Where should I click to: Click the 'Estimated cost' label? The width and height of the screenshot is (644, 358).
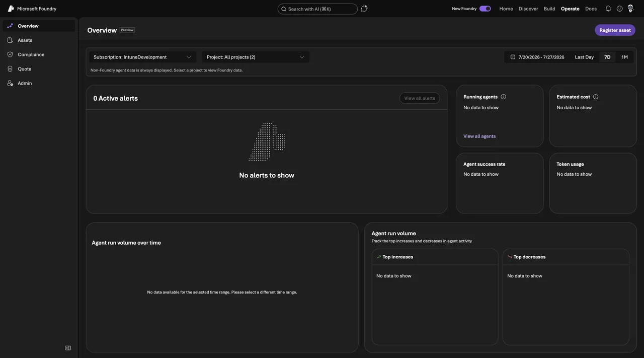coord(574,97)
